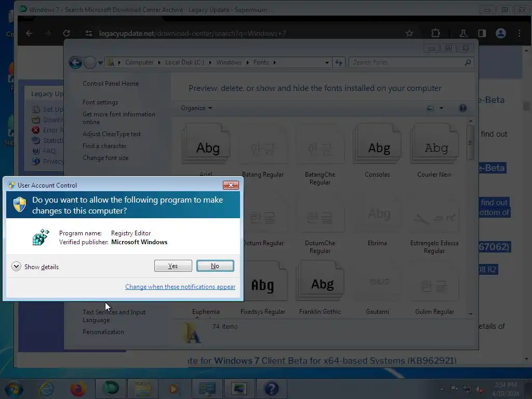Image resolution: width=532 pixels, height=399 pixels.
Task: Select the Franklin Gothic font family
Action: tap(320, 288)
